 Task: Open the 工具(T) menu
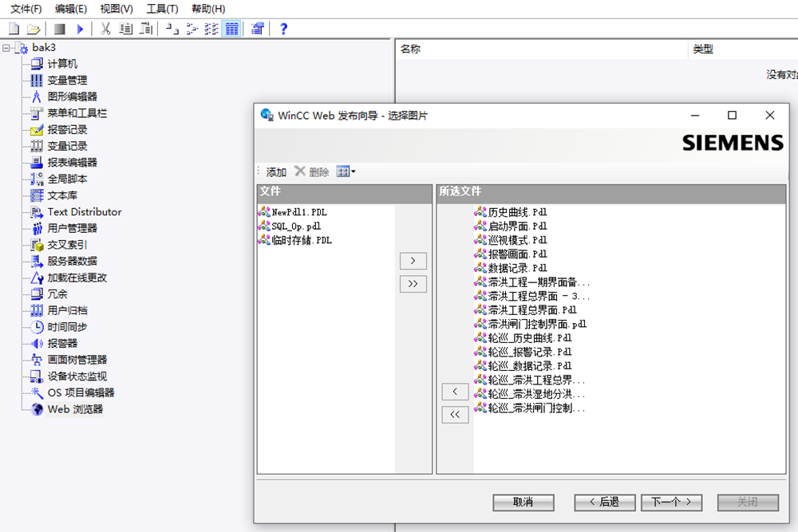162,9
